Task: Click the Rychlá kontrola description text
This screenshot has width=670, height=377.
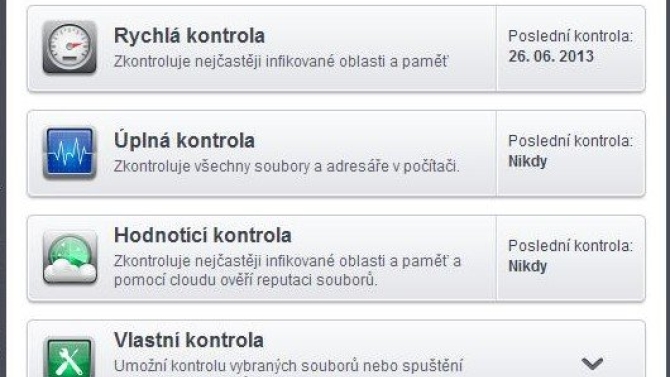Action: (x=281, y=62)
